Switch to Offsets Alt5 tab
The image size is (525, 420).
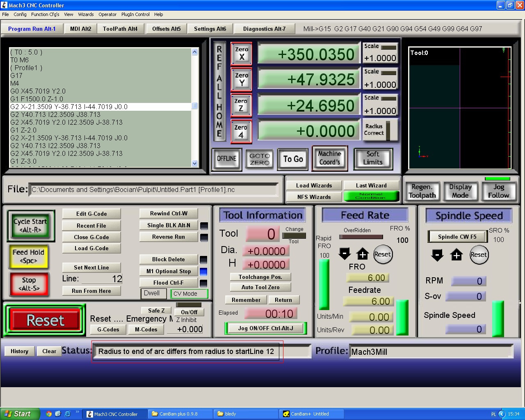point(166,29)
